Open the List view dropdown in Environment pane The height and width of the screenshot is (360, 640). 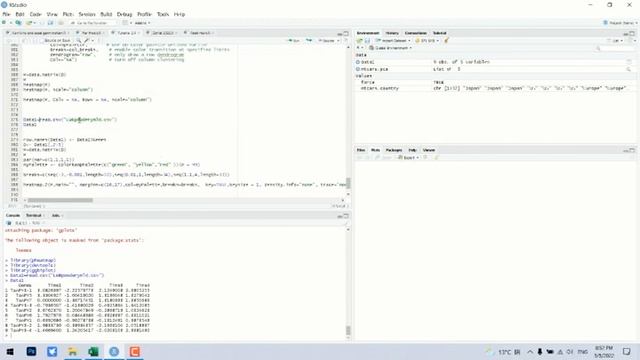pyautogui.click(x=616, y=40)
